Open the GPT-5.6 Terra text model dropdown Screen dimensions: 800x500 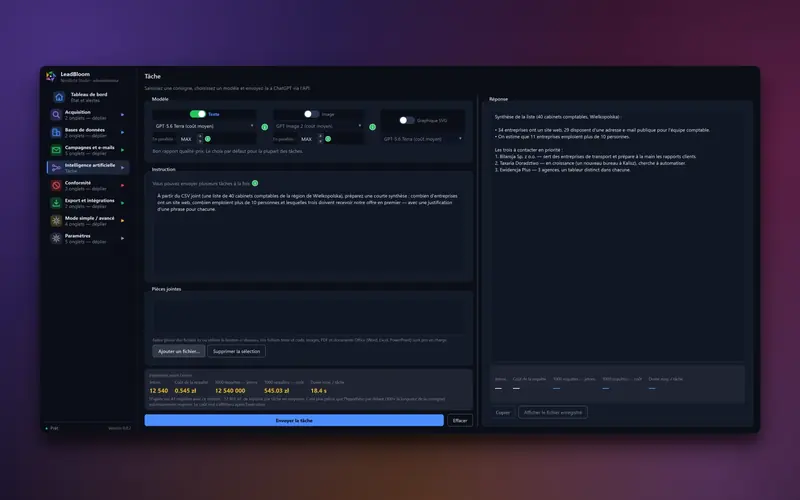tap(204, 126)
